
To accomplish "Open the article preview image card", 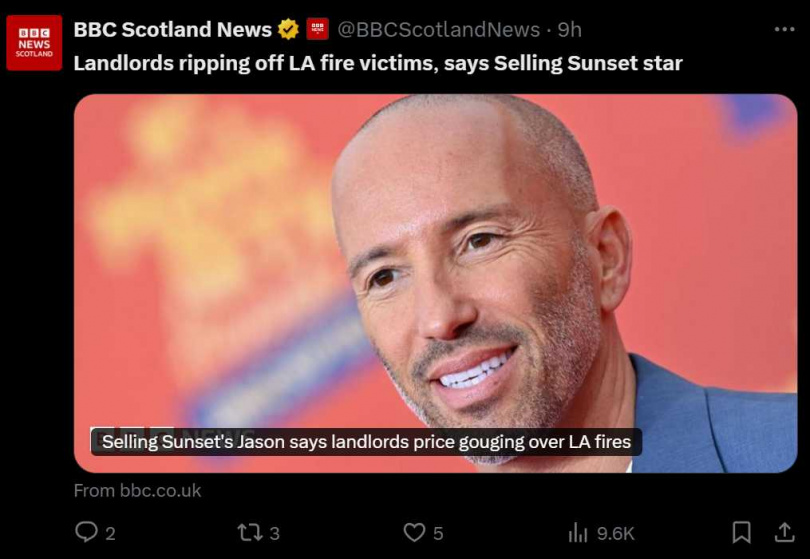I will coord(435,283).
